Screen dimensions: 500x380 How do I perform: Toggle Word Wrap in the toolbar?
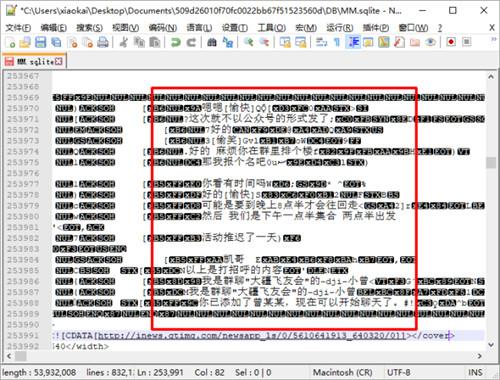point(321,42)
